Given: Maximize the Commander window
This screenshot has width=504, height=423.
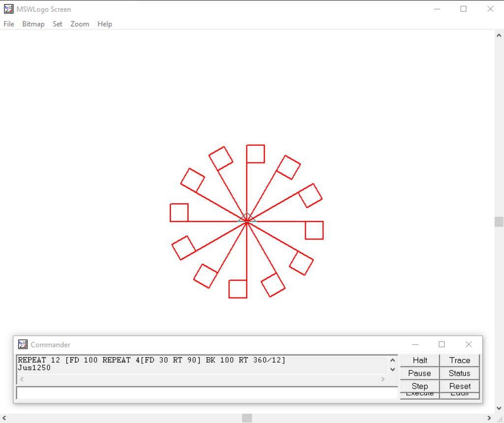Looking at the screenshot, I should pyautogui.click(x=441, y=344).
